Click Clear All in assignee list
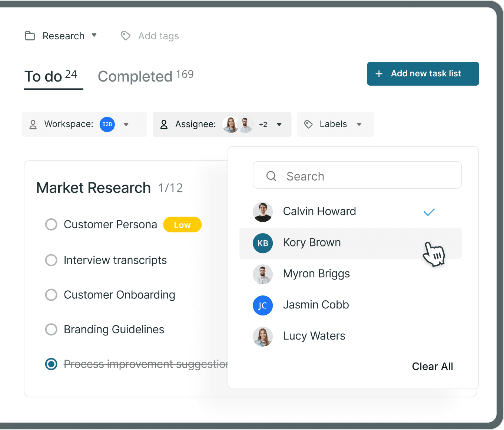The image size is (504, 430). point(432,366)
